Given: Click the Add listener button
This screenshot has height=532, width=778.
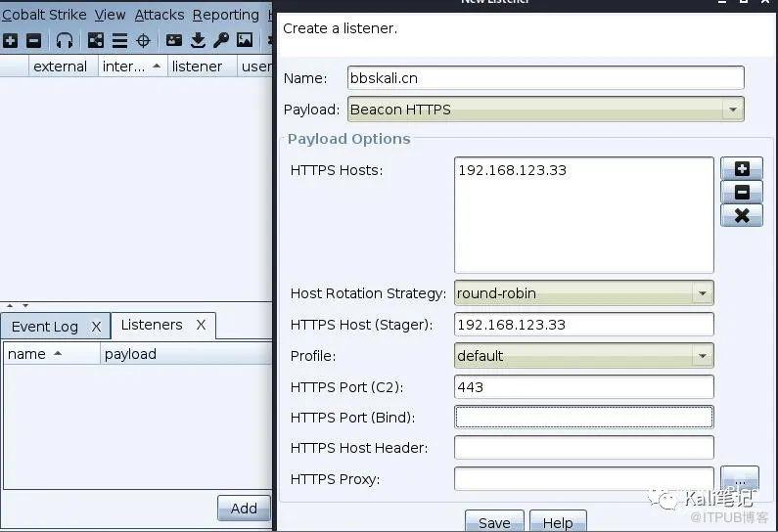Looking at the screenshot, I should (x=244, y=508).
